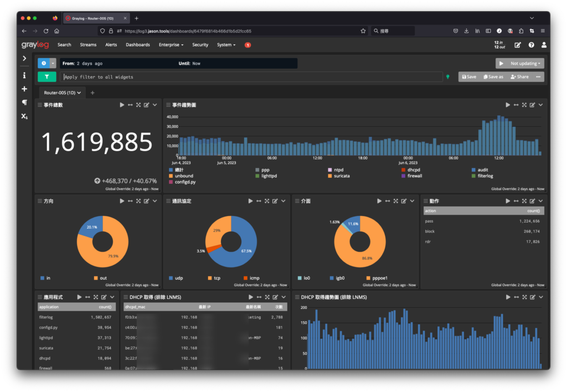Click the suricata row in 應用程式 table

coord(76,348)
